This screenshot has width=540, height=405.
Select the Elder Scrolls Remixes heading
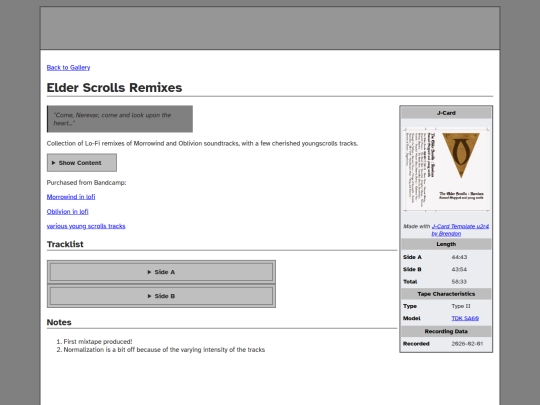(114, 87)
